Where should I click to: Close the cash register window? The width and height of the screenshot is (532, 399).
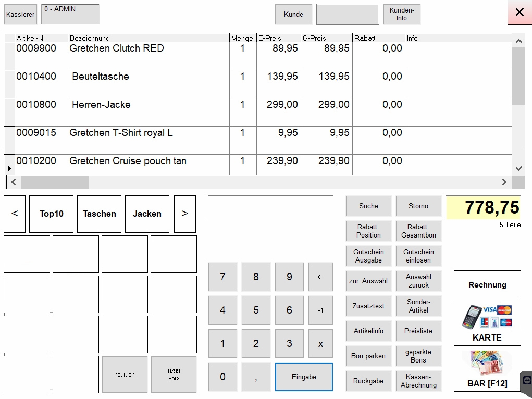[519, 12]
